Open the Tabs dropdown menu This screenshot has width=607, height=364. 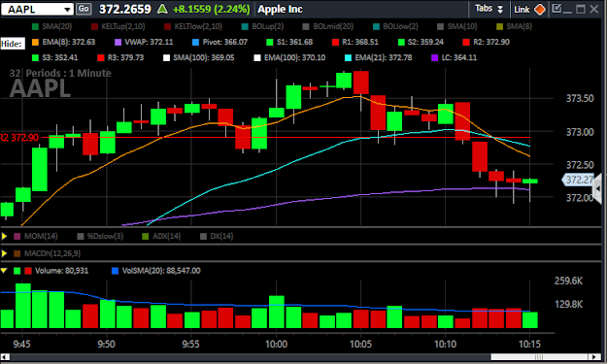tap(489, 9)
